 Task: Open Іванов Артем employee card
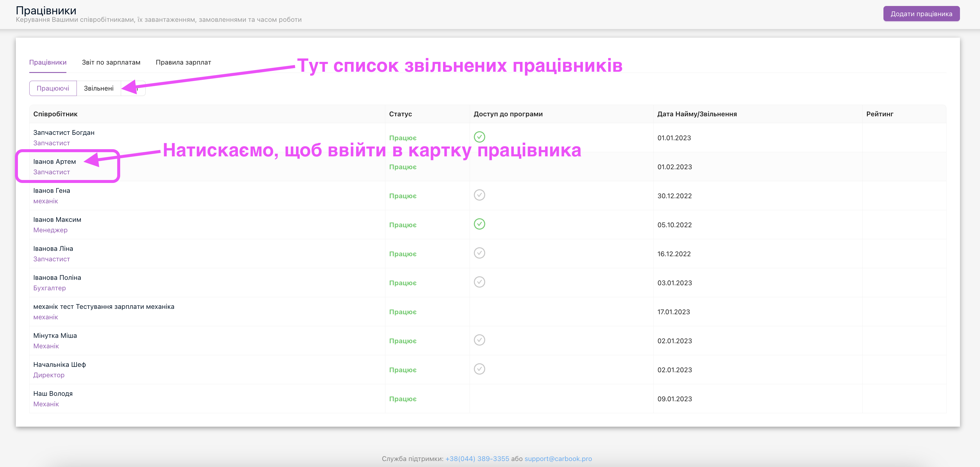click(x=54, y=162)
